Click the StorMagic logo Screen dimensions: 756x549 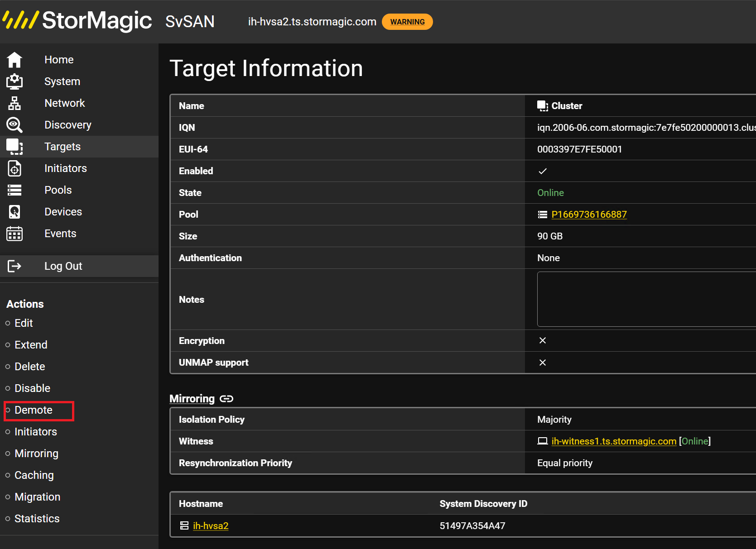77,20
